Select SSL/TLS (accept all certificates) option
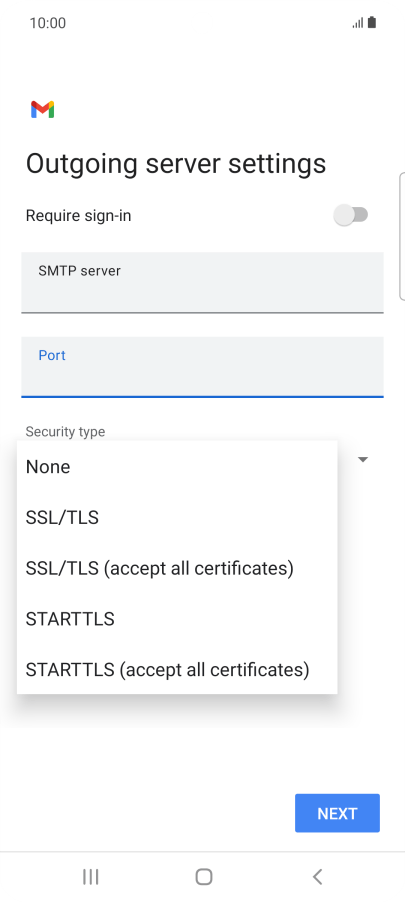The height and width of the screenshot is (902, 405). pyautogui.click(x=177, y=568)
